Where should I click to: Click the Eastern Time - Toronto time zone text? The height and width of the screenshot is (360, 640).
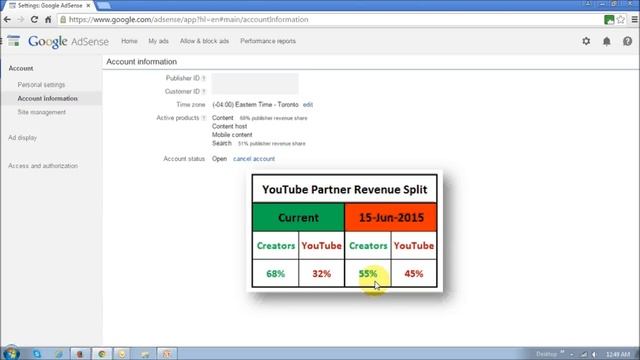255,105
